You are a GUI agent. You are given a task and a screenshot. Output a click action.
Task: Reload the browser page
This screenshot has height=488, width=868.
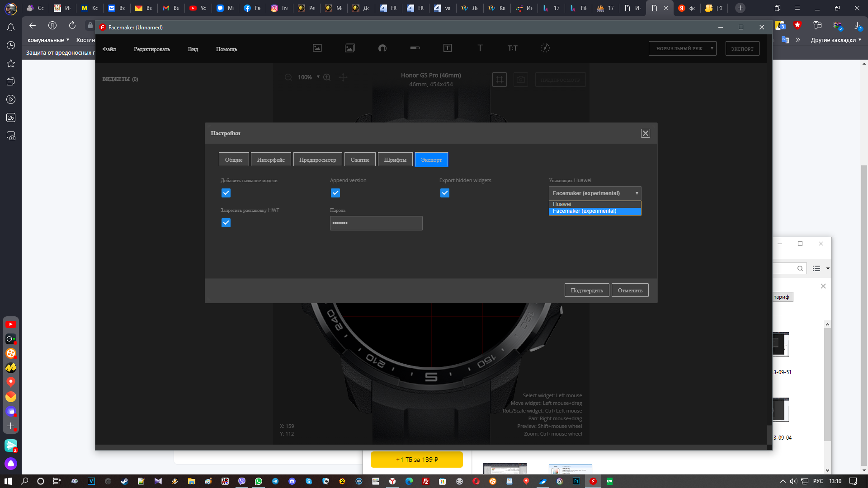point(72,25)
